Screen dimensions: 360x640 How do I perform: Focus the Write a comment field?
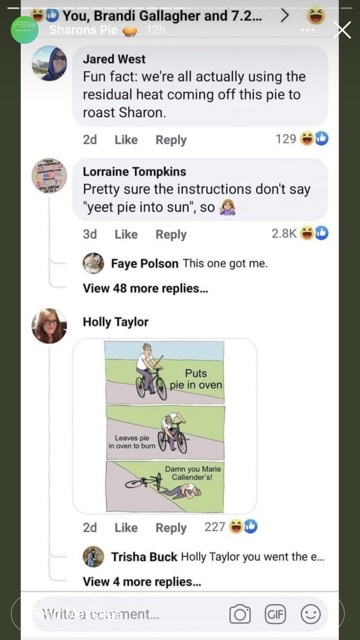point(127,614)
